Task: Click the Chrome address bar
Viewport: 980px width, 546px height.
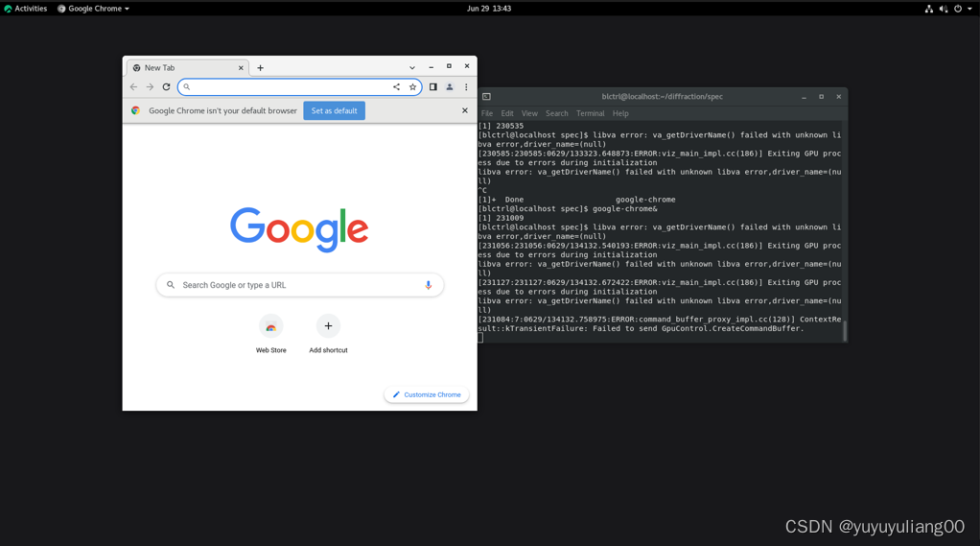Action: click(x=300, y=87)
